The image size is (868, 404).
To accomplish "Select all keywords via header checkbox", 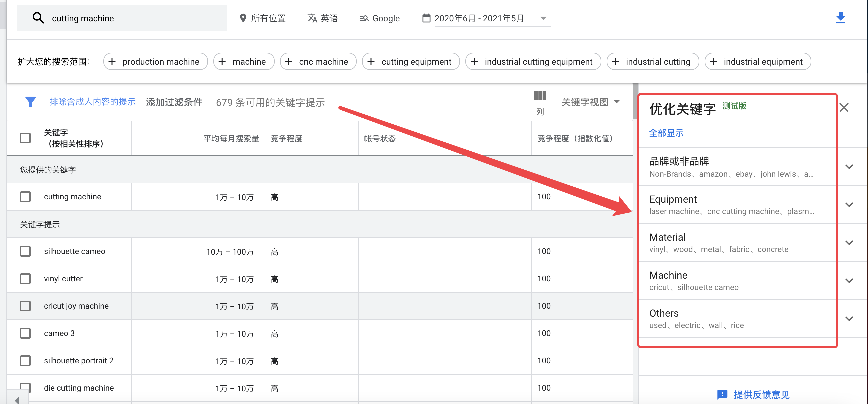I will click(25, 138).
